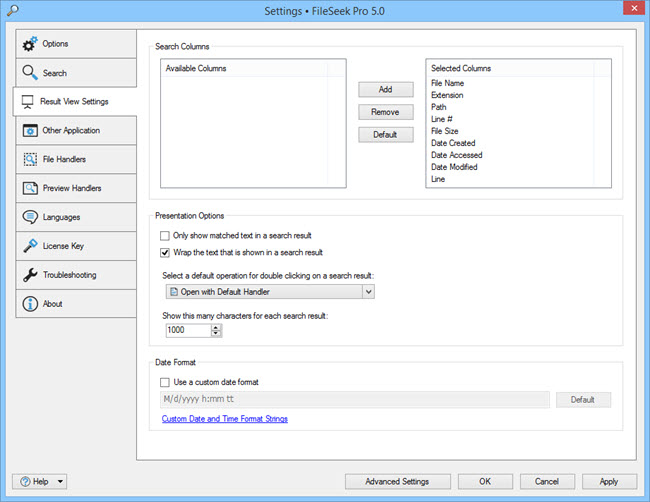Open the Languages tab
The width and height of the screenshot is (650, 502).
[76, 217]
